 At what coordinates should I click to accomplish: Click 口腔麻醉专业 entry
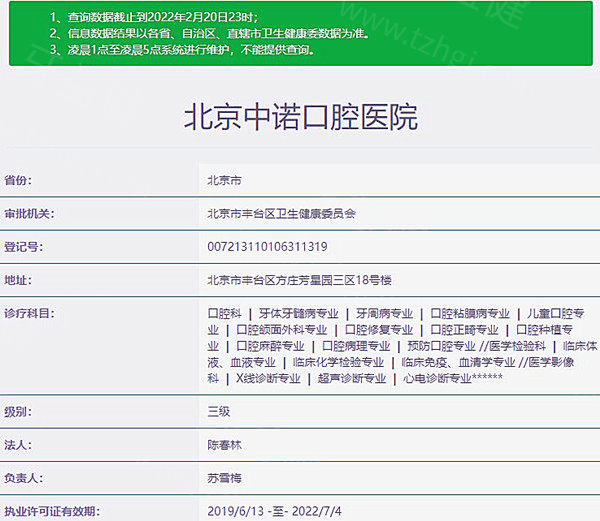[x=270, y=346]
